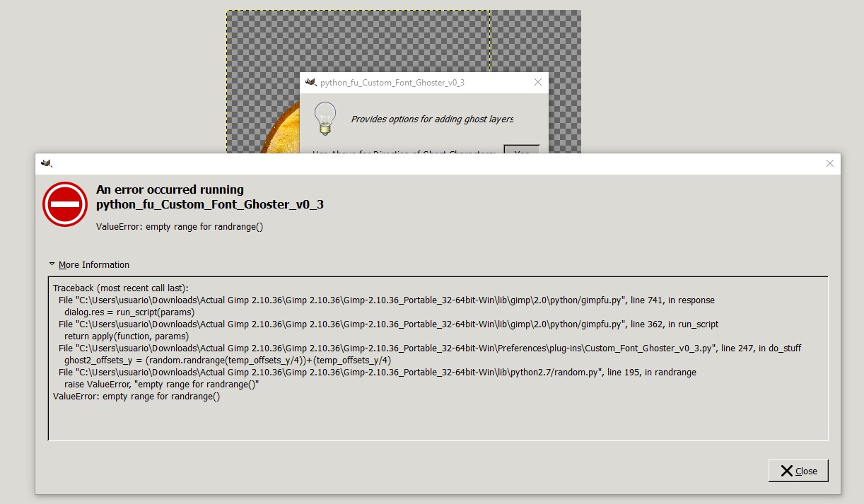Click the 'raise ValueError' traceback line

point(162,384)
